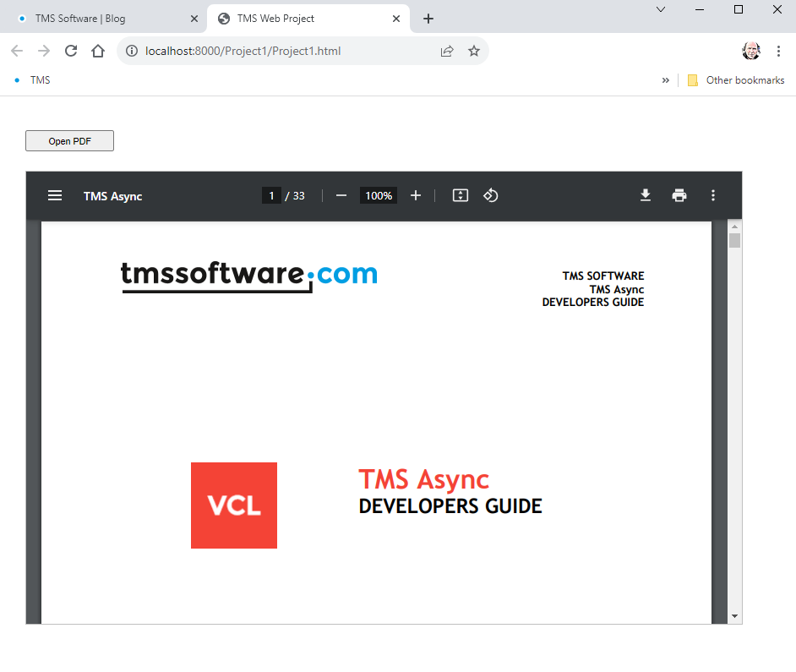Share this page icon

(x=447, y=51)
